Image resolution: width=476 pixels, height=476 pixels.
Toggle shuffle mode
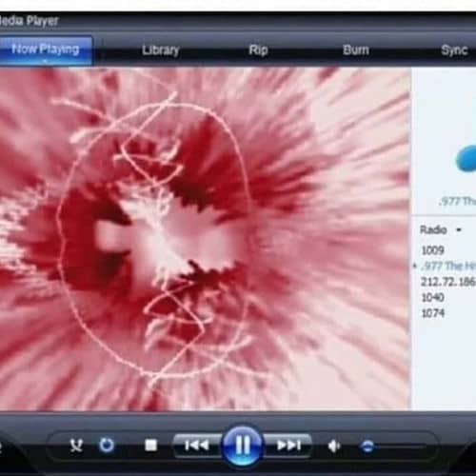coord(76,446)
